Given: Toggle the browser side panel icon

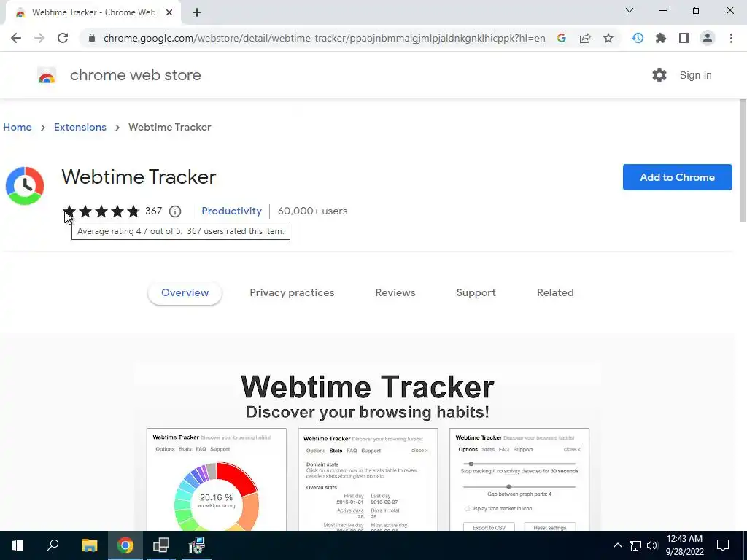Looking at the screenshot, I should coord(684,38).
